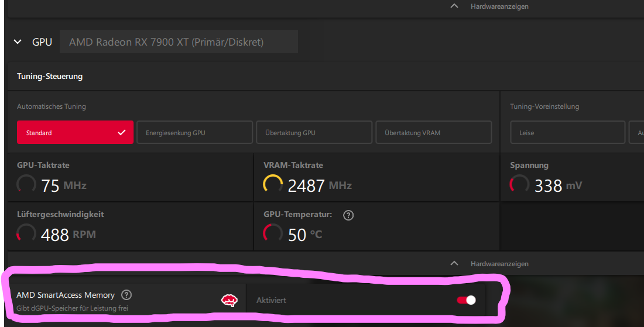Click the GPU-Temperatur gauge dial

click(273, 233)
